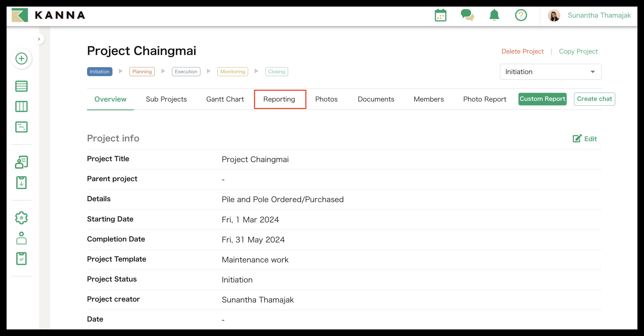Image resolution: width=644 pixels, height=336 pixels.
Task: Click the notifications bell icon
Action: click(x=494, y=15)
